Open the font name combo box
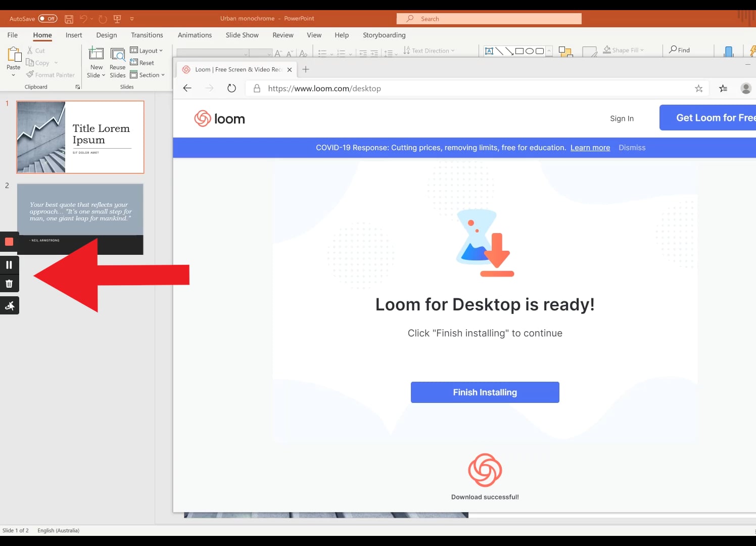This screenshot has height=546, width=756. [x=213, y=53]
